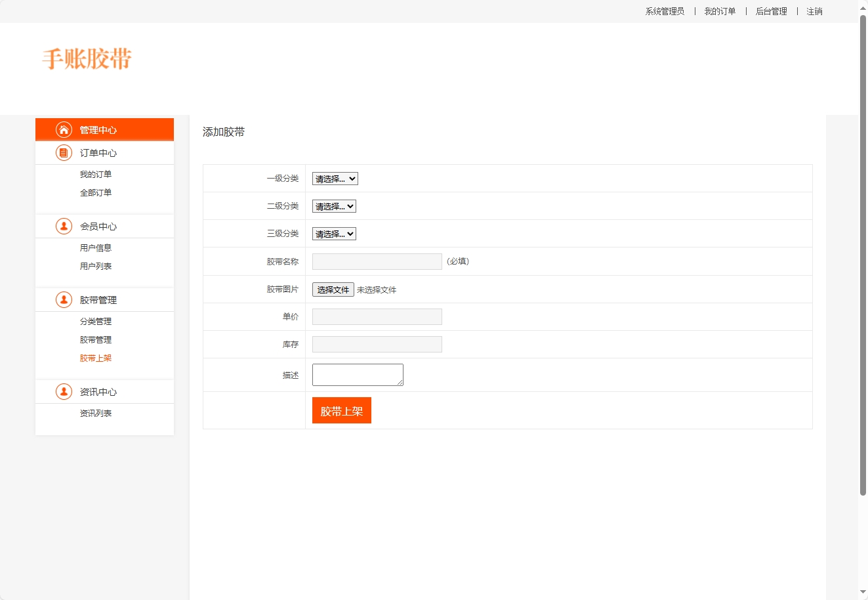
Task: Open the 二级分类 dropdown
Action: [x=333, y=205]
